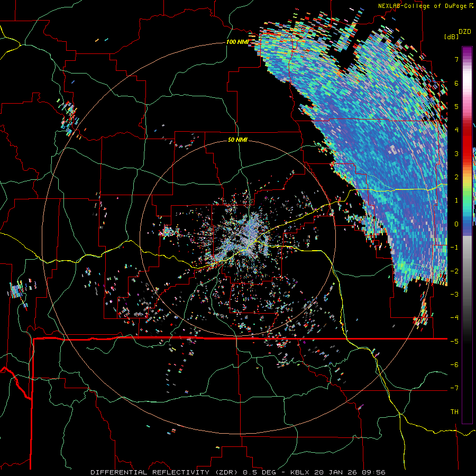Click the [dB] unit label

point(451,36)
